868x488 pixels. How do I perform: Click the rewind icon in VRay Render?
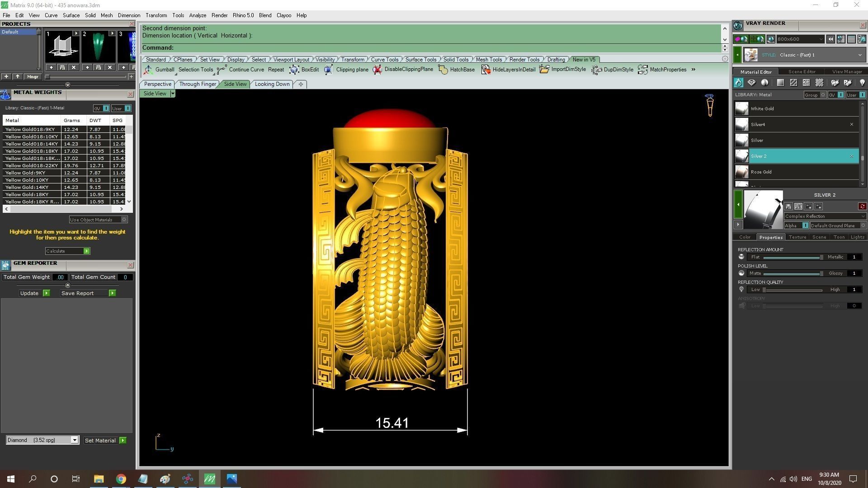coord(830,39)
